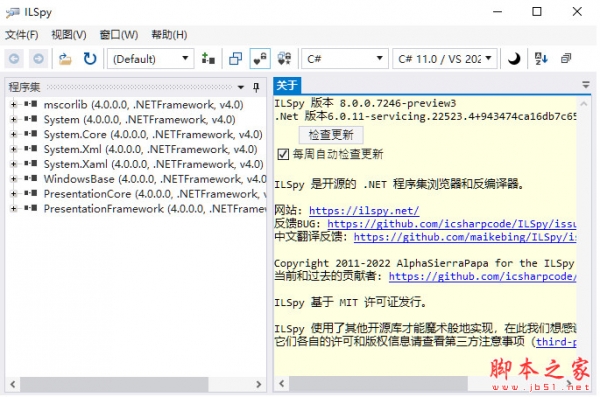Expand the mscorlib assembly node

pos(13,105)
